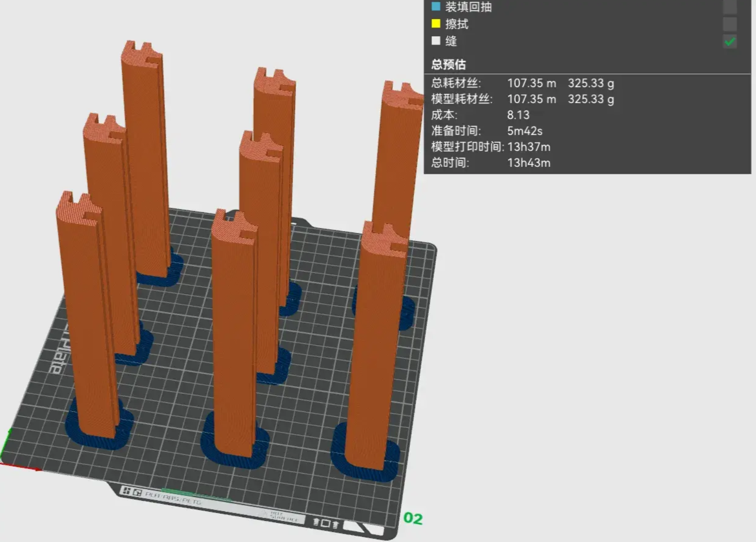
Task: Enable the 擦拭 visibility checkbox
Action: [x=730, y=24]
